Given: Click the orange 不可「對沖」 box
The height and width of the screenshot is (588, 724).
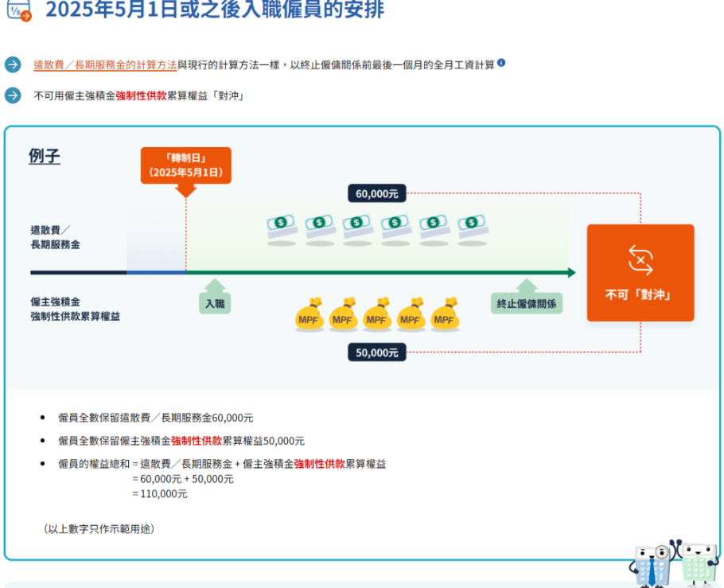Looking at the screenshot, I should pyautogui.click(x=640, y=273).
